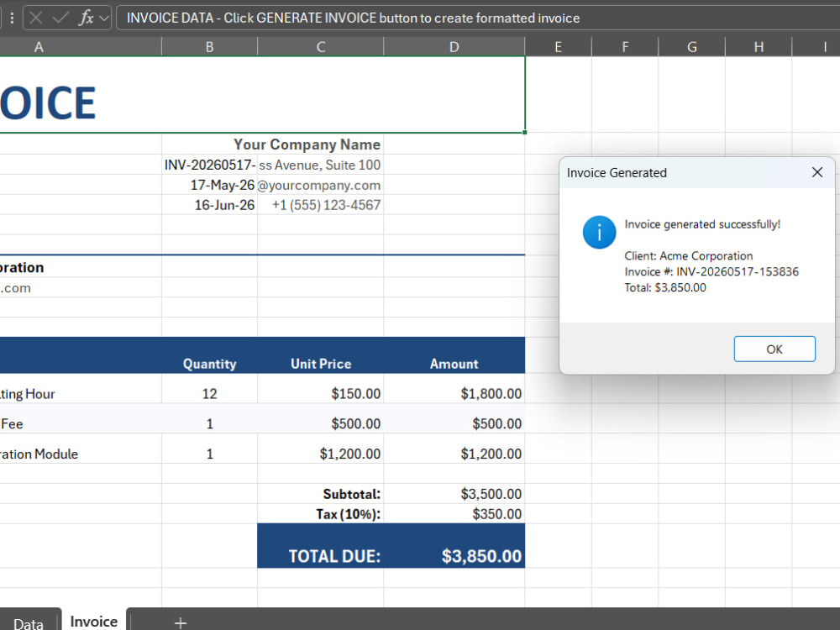Click the subtotal value '$3,500.00'
840x630 pixels.
click(x=454, y=493)
